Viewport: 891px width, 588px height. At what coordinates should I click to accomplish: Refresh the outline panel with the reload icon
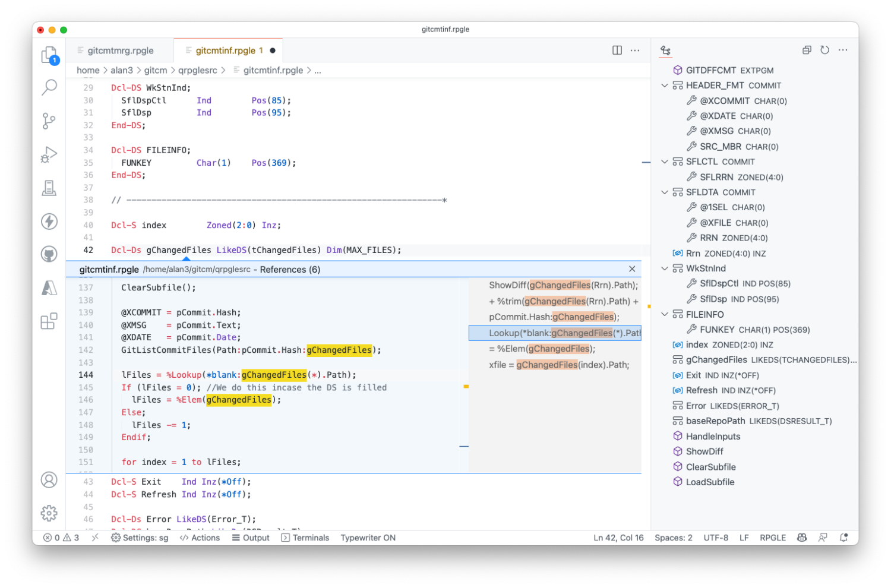pyautogui.click(x=824, y=50)
